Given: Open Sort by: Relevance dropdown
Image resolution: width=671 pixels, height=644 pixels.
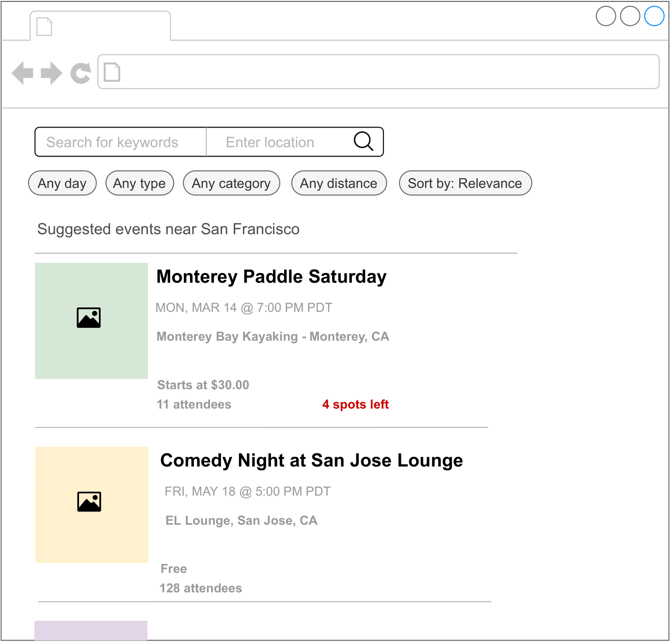Looking at the screenshot, I should 465,183.
